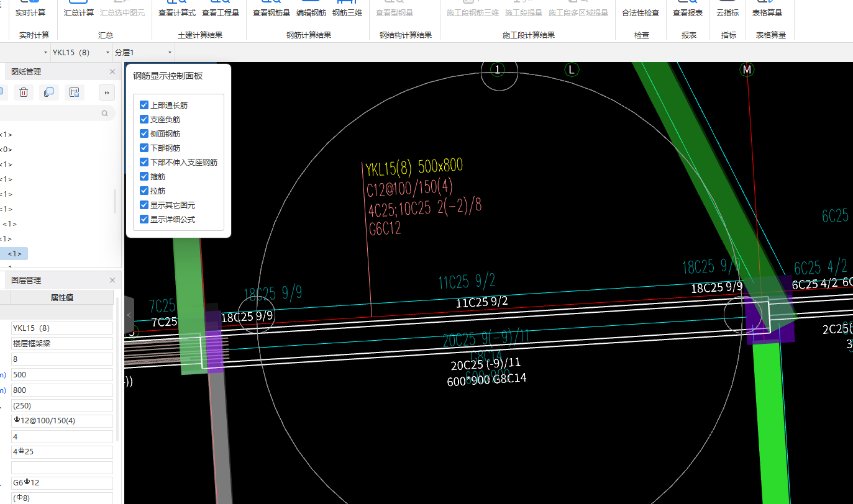Select highlighted <1> row in drawing list

[15, 253]
